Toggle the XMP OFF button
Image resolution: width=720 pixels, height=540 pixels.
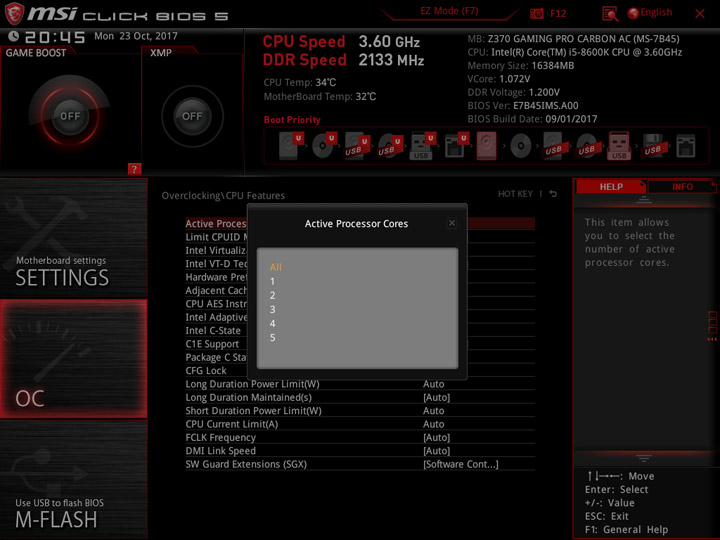point(192,116)
